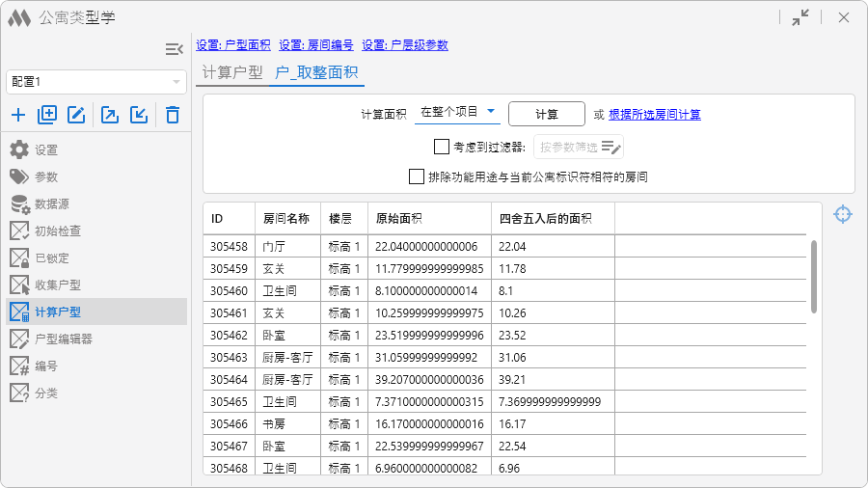Expand the 在整个项目 scope dropdown
The height and width of the screenshot is (488, 868).
pos(457,113)
